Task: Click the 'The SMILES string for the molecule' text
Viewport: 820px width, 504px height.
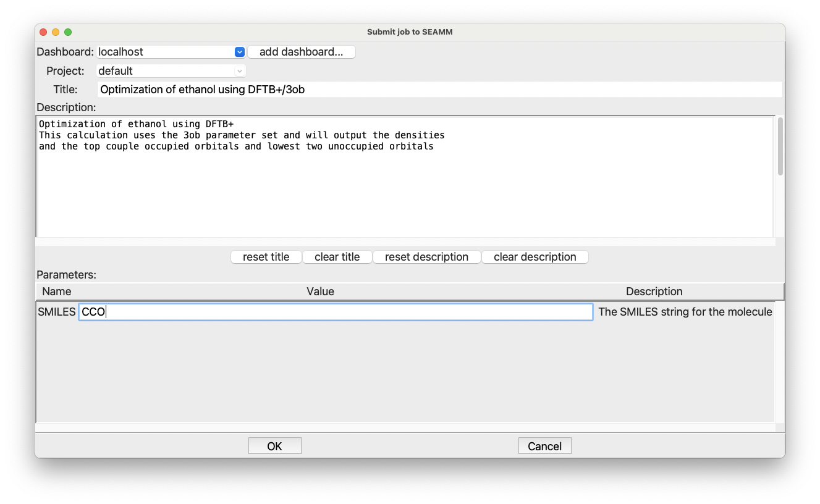Action: (685, 312)
